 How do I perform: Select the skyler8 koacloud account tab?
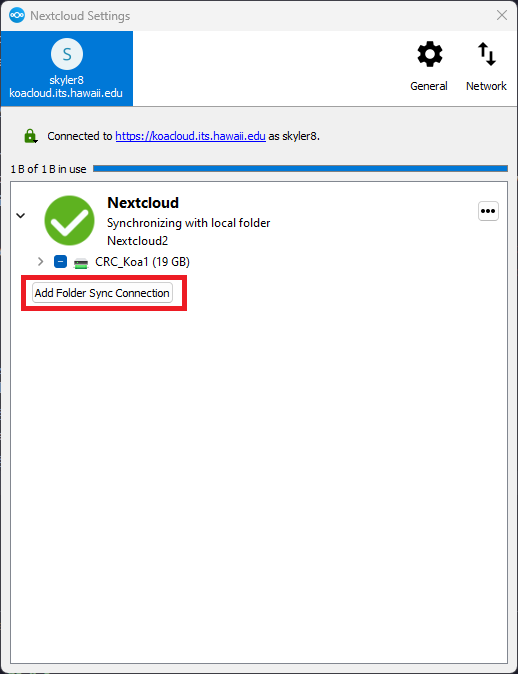click(67, 68)
